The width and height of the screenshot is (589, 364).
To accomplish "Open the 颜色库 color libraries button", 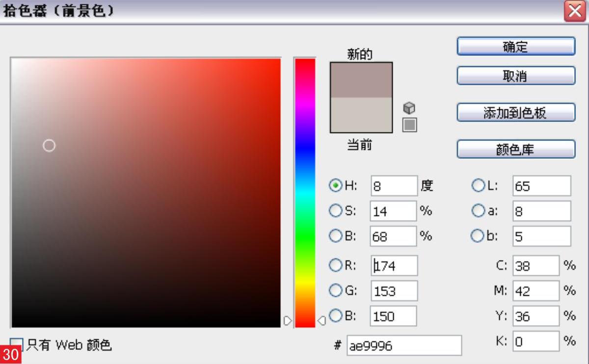I will pos(516,150).
